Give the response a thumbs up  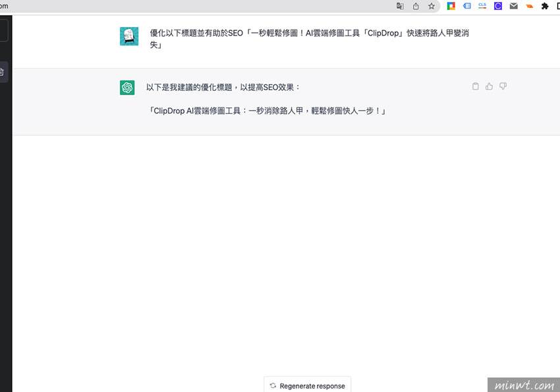tap(489, 86)
